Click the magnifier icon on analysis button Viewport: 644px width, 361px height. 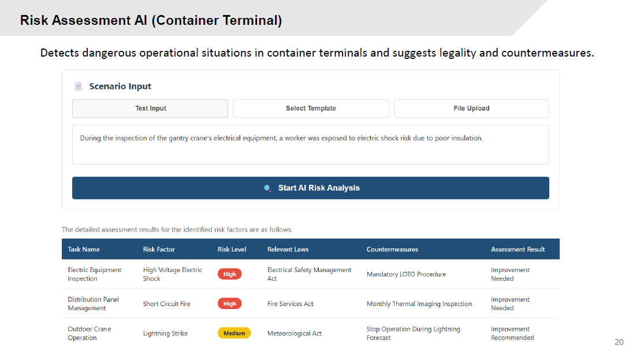[267, 188]
